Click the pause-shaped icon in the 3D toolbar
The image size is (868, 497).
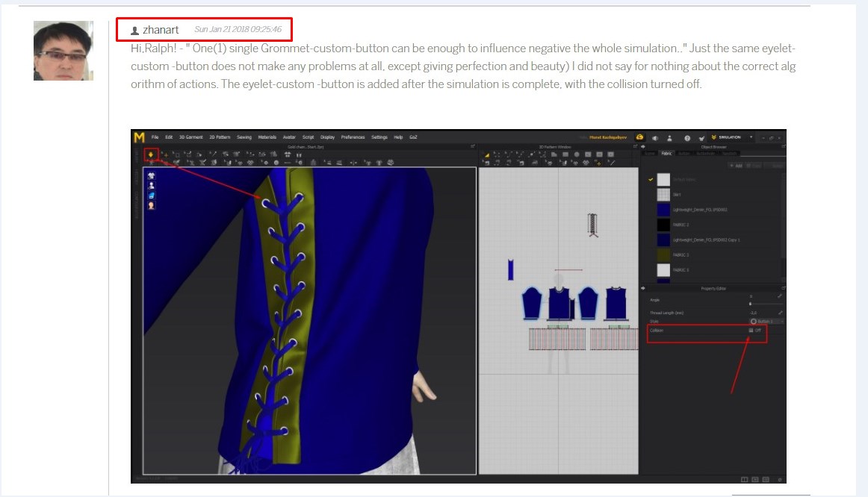pyautogui.click(x=299, y=154)
